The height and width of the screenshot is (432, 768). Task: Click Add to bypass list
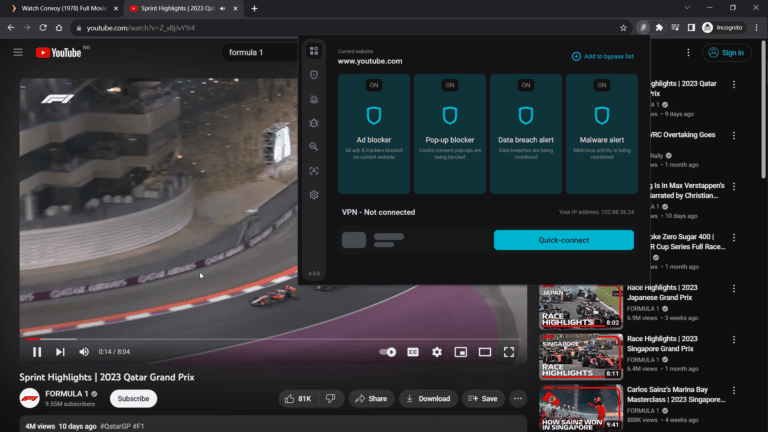pos(602,56)
